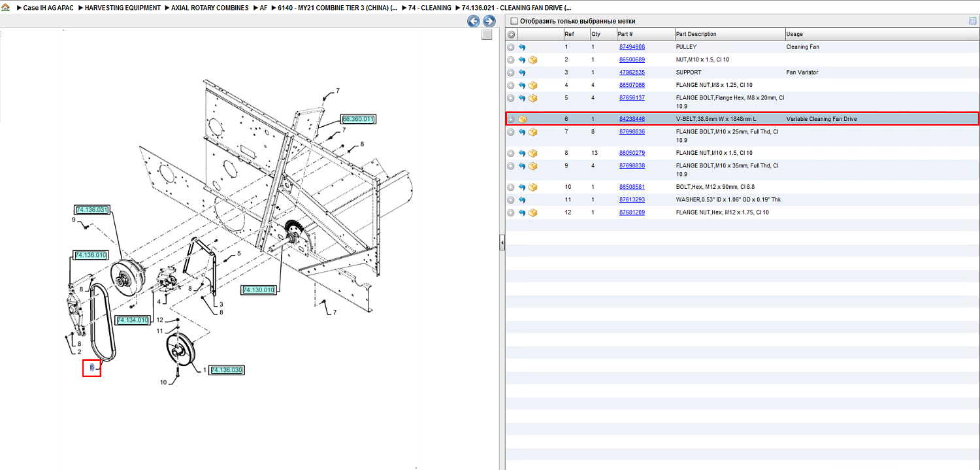Go to the home page icon
Viewport: 980px width, 470px height.
click(x=5, y=8)
